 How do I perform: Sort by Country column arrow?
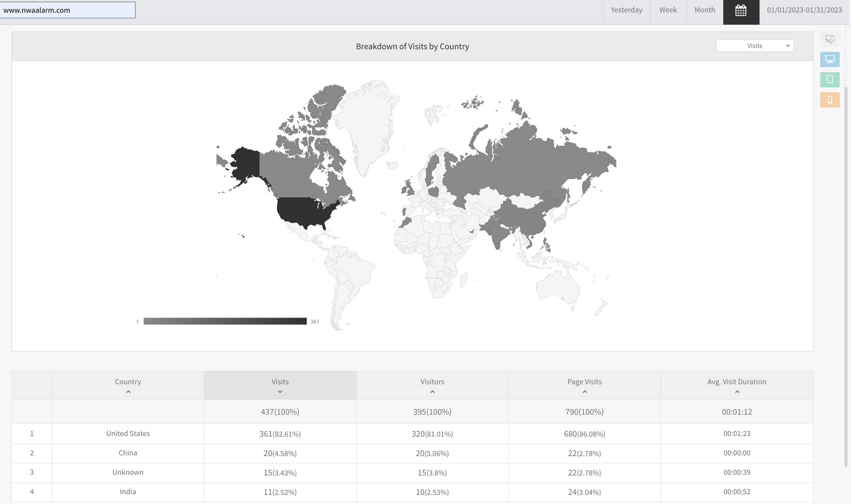tap(128, 392)
